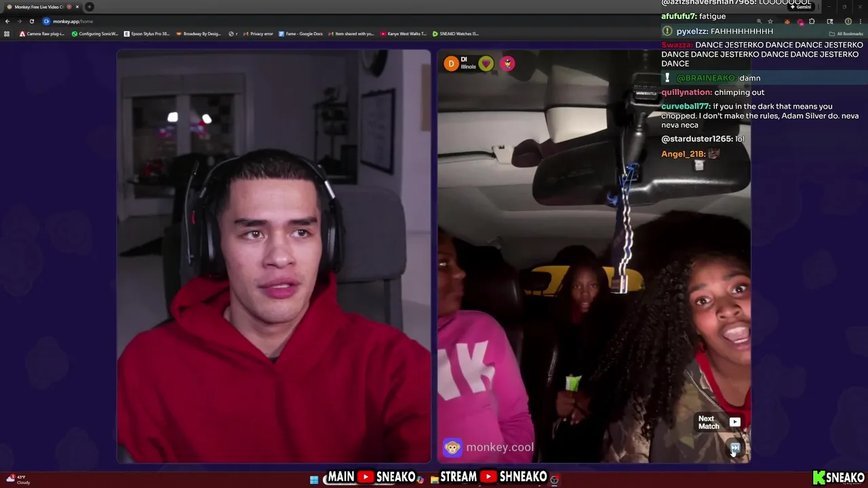The height and width of the screenshot is (488, 868).
Task: Click the zoom magnifier icon in address bar
Action: pos(759,21)
